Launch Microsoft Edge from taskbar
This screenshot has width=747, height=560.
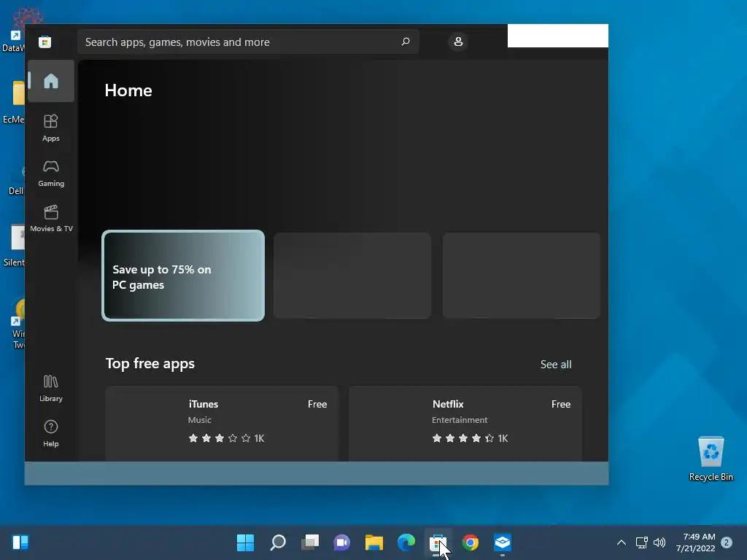coord(406,542)
